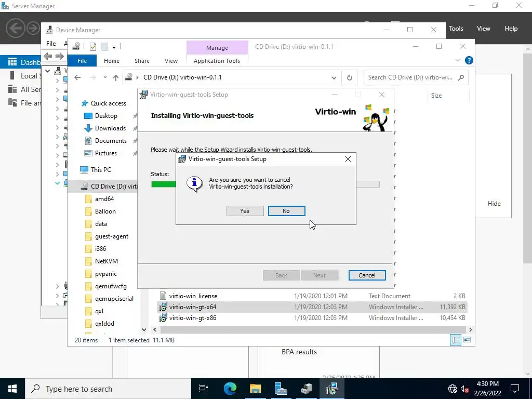Open Server Manager Tools menu
Screen dimensions: 532x399
coord(456,29)
